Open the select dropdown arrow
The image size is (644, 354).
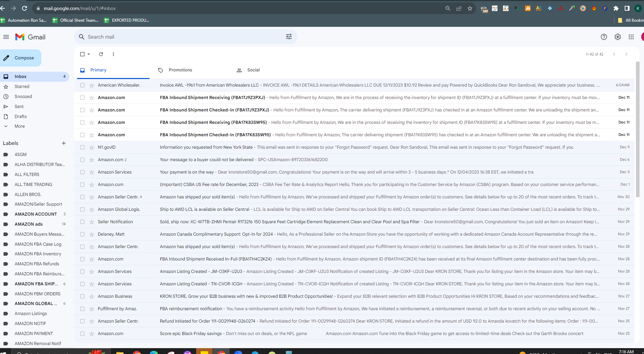(x=89, y=54)
